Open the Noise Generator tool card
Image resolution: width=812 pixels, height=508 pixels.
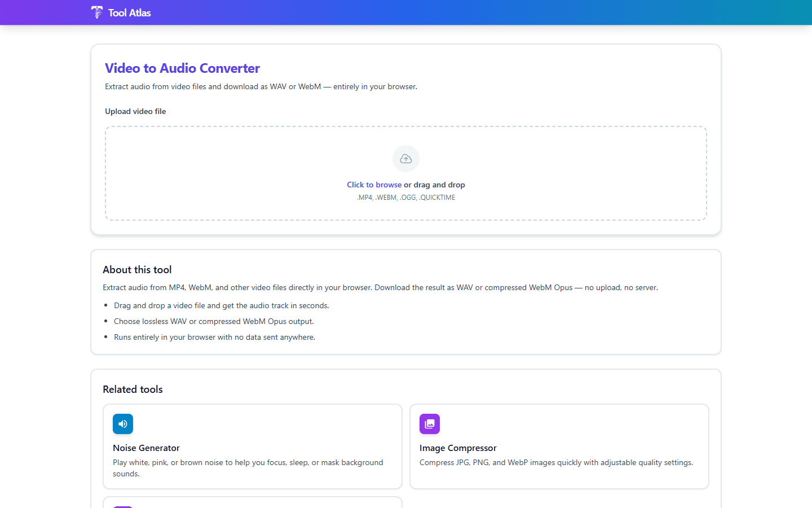click(253, 446)
